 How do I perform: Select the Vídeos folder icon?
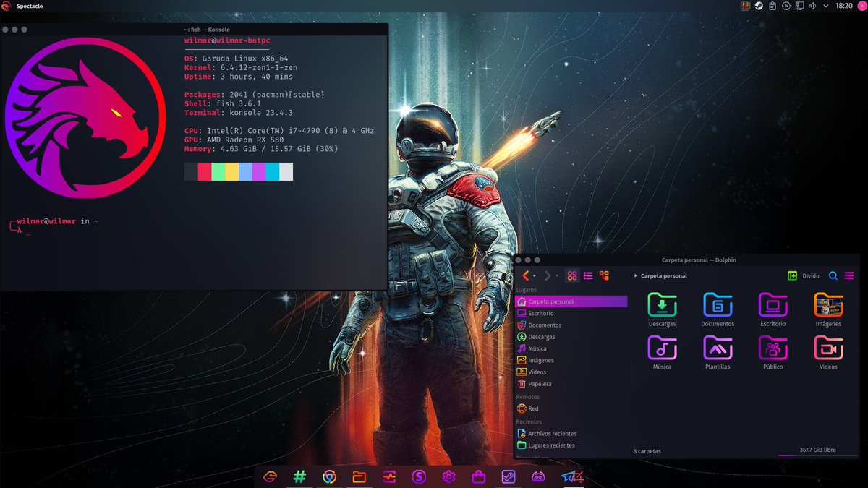pyautogui.click(x=828, y=348)
